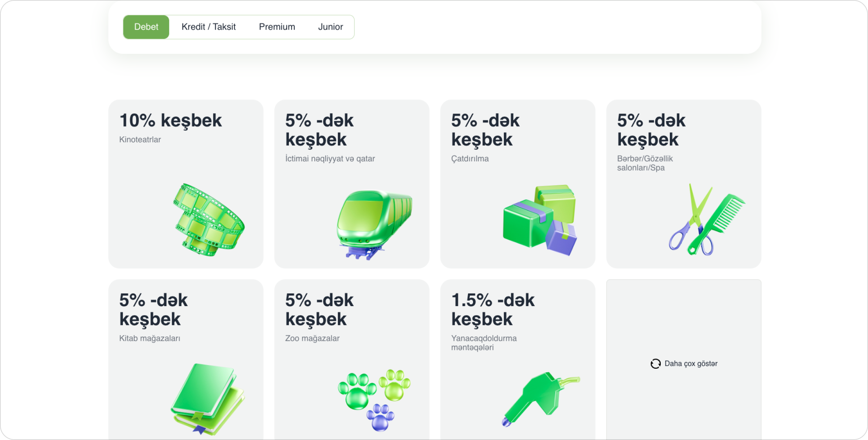Choose the Junior tab
The height and width of the screenshot is (440, 868).
[330, 27]
